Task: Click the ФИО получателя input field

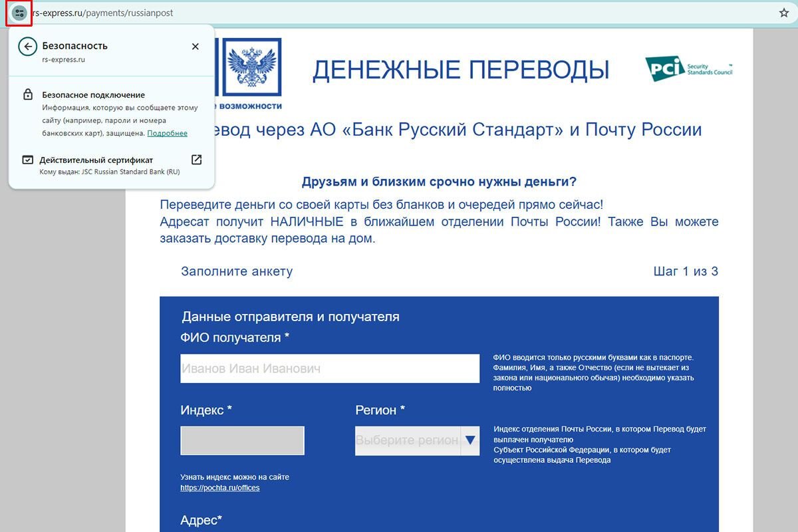Action: pyautogui.click(x=329, y=368)
